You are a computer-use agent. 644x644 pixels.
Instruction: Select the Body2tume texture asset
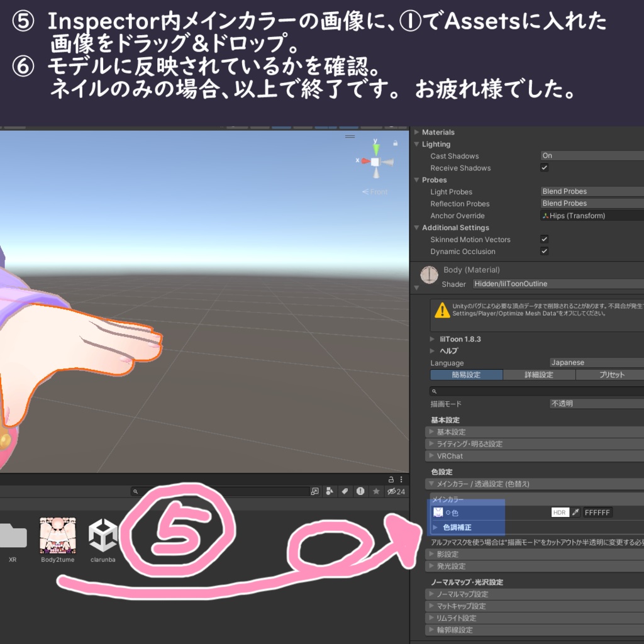57,540
